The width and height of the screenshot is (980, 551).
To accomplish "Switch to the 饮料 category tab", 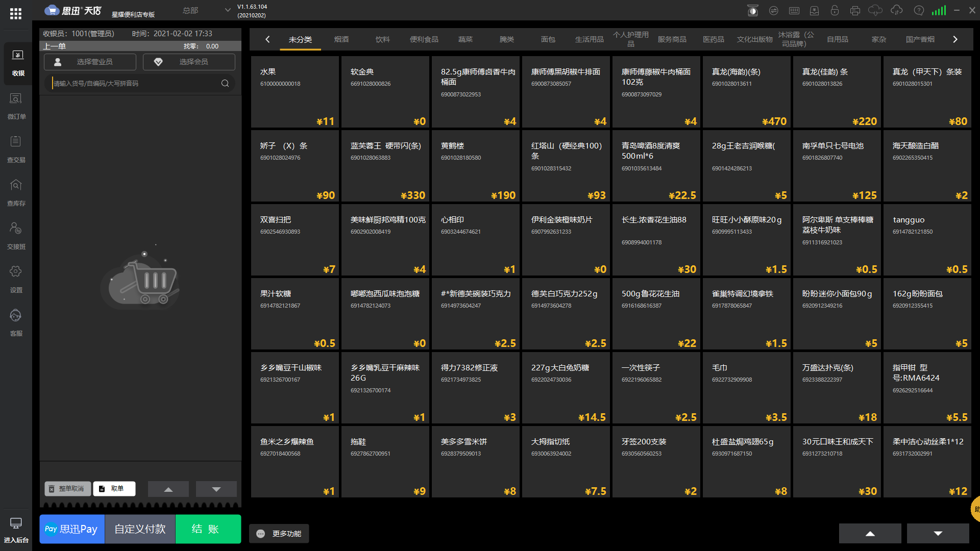I will click(x=383, y=39).
